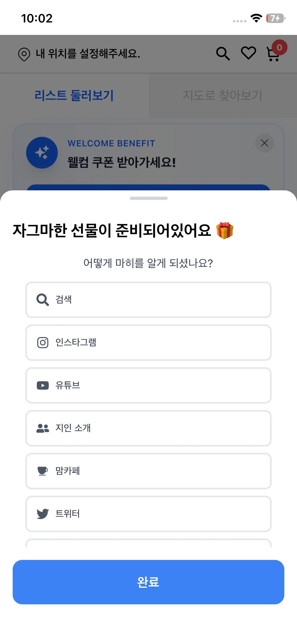Tap the Twitter bird icon

point(43,514)
